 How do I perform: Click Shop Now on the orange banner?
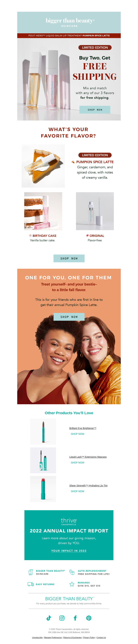coord(69,317)
